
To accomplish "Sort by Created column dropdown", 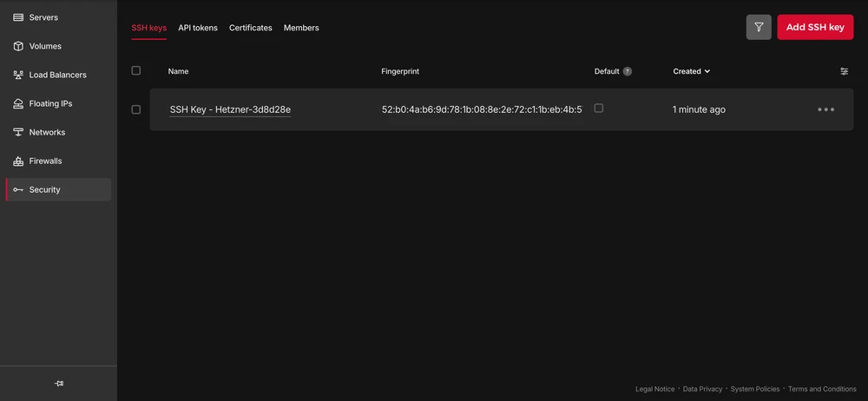I will pos(692,71).
